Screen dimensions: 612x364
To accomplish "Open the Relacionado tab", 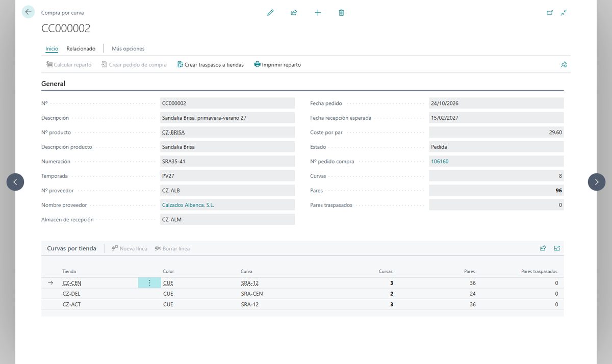I will [81, 49].
